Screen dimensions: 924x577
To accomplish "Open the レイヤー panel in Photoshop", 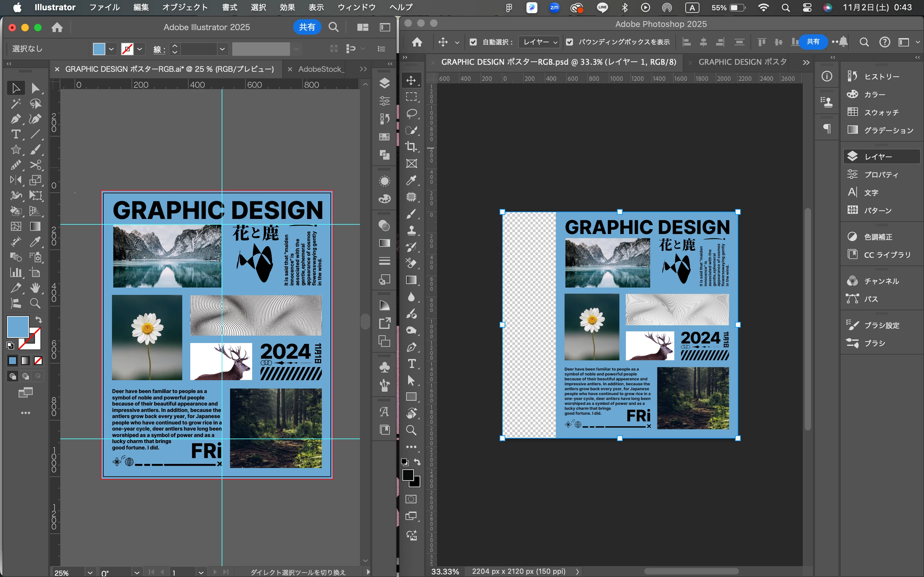I will [x=878, y=156].
